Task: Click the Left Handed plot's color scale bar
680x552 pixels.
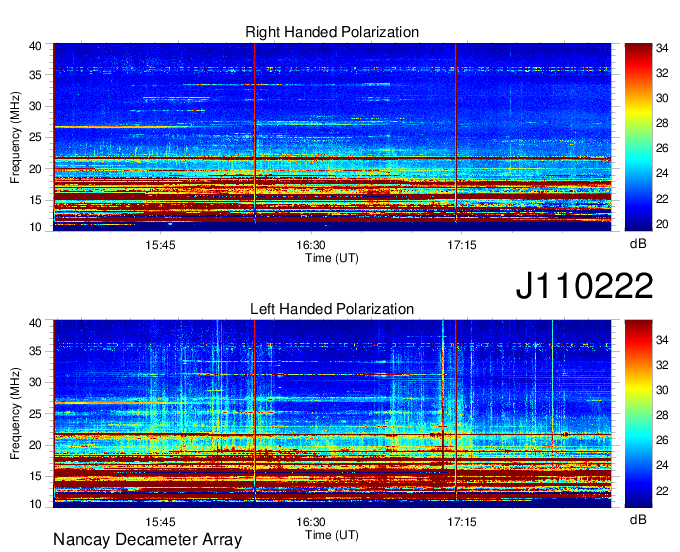Action: click(x=638, y=414)
